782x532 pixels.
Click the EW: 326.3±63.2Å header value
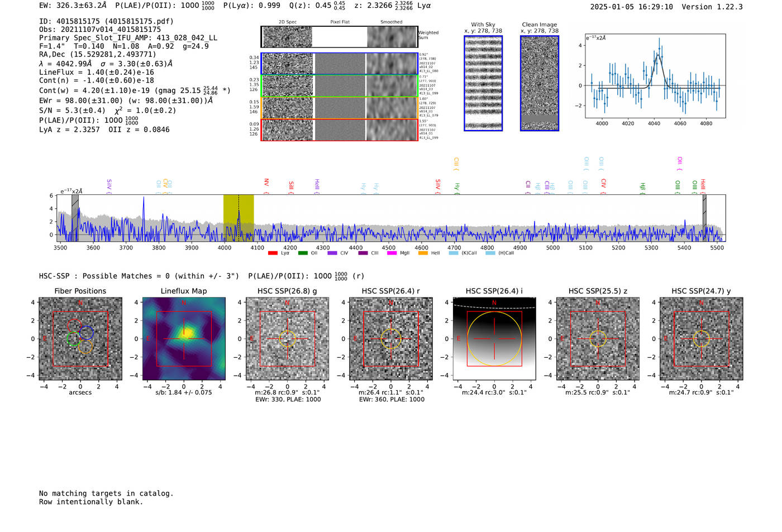click(73, 6)
